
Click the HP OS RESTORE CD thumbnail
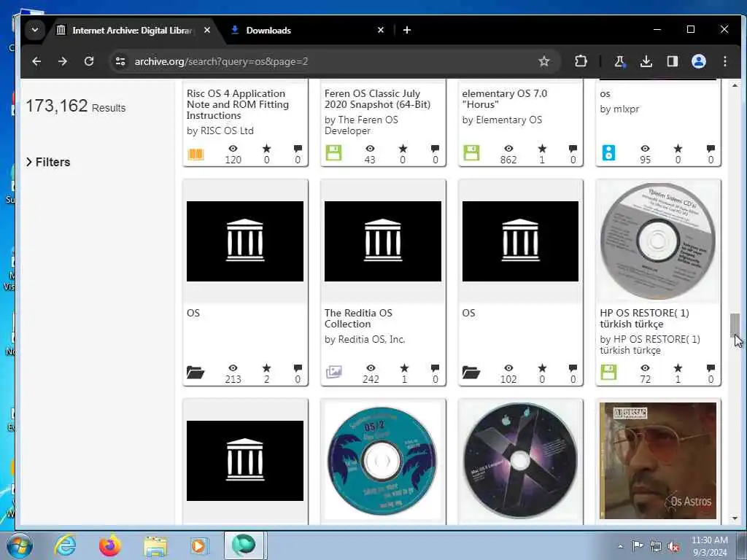(657, 241)
